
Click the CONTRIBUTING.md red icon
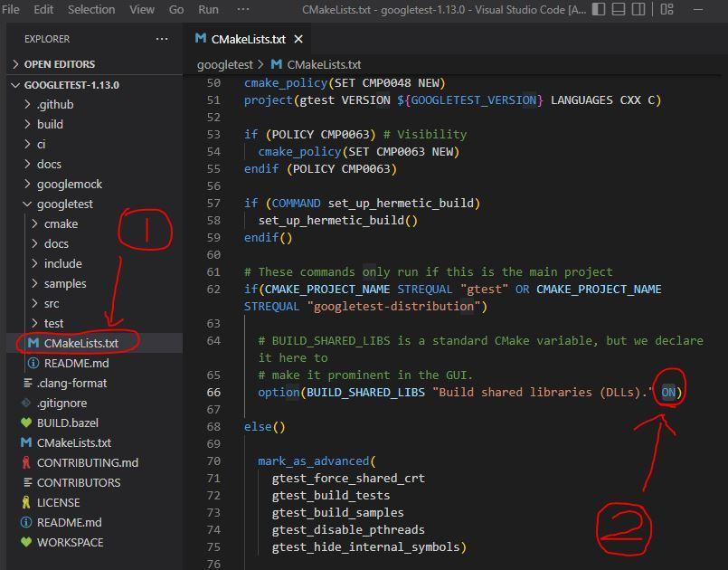click(x=26, y=462)
